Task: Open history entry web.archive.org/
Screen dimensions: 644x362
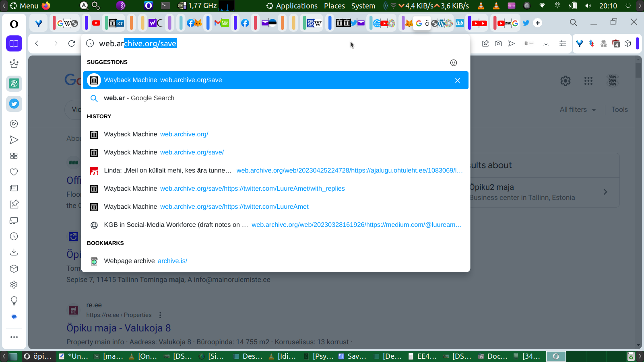Action: pos(276,134)
